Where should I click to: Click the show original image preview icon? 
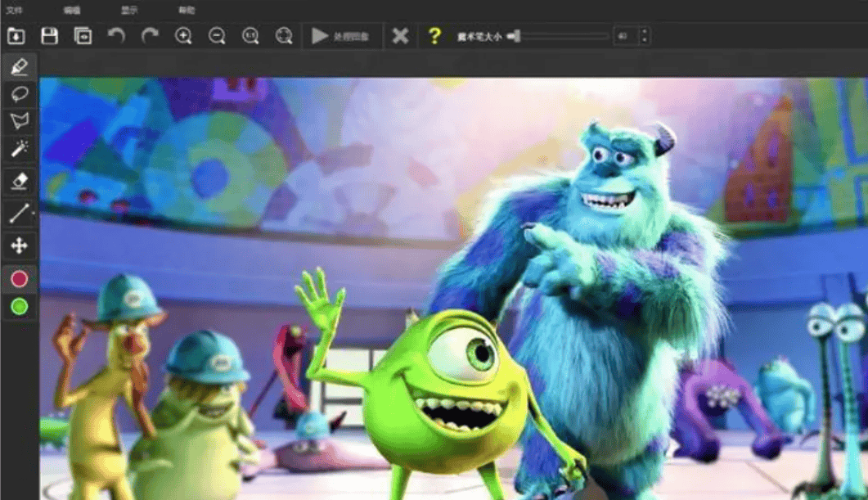[83, 36]
